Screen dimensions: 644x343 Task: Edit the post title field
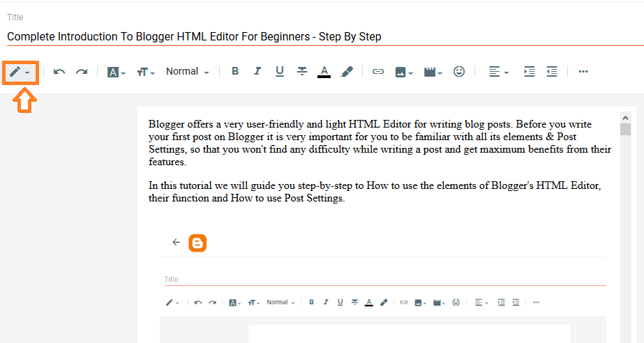325,36
